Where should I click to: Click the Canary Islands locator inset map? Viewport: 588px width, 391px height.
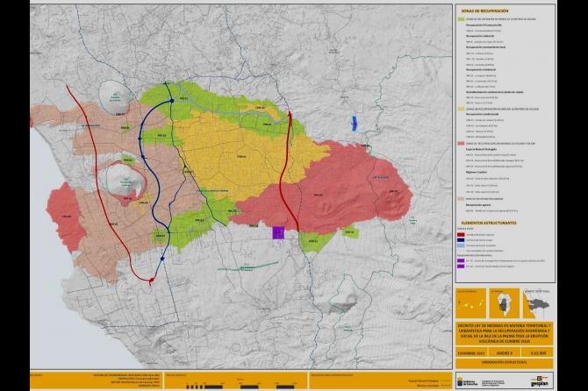click(472, 306)
